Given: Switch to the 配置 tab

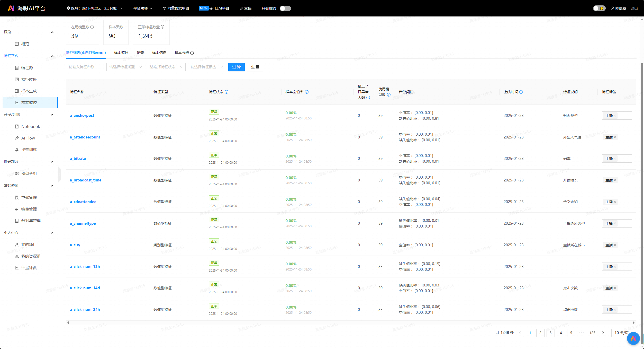Looking at the screenshot, I should click(140, 53).
